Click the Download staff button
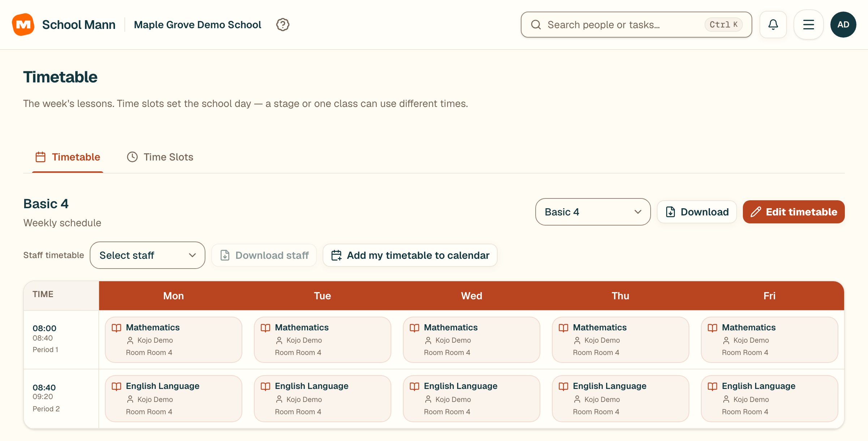 coord(264,255)
